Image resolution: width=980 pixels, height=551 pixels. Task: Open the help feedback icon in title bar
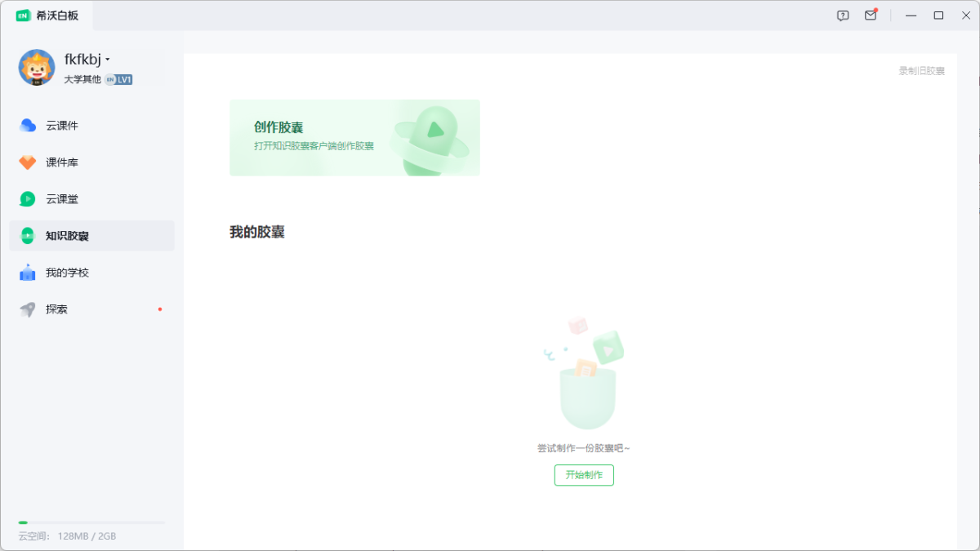(x=843, y=16)
